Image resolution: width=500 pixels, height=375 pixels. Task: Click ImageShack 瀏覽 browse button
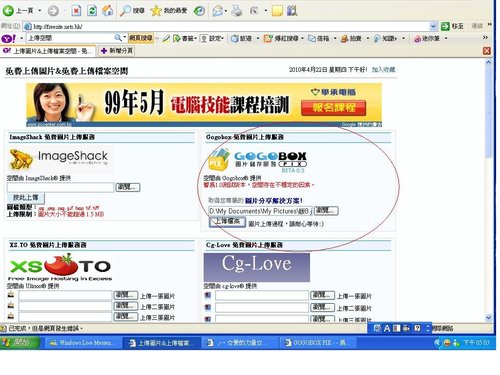(x=128, y=187)
